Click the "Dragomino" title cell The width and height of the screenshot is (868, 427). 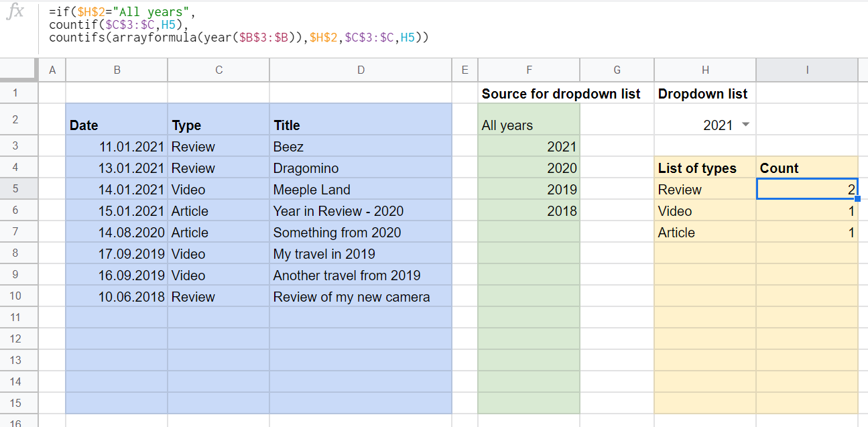pyautogui.click(x=361, y=168)
